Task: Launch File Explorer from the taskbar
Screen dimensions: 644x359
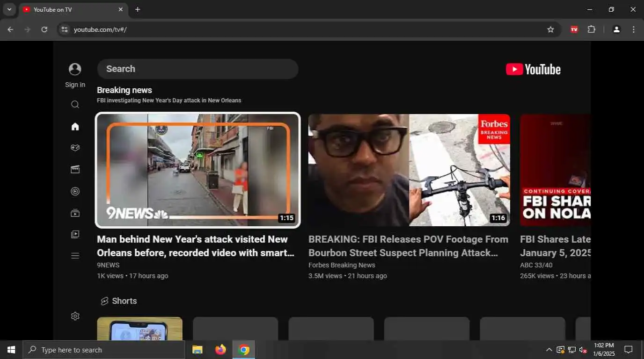Action: [x=198, y=350]
